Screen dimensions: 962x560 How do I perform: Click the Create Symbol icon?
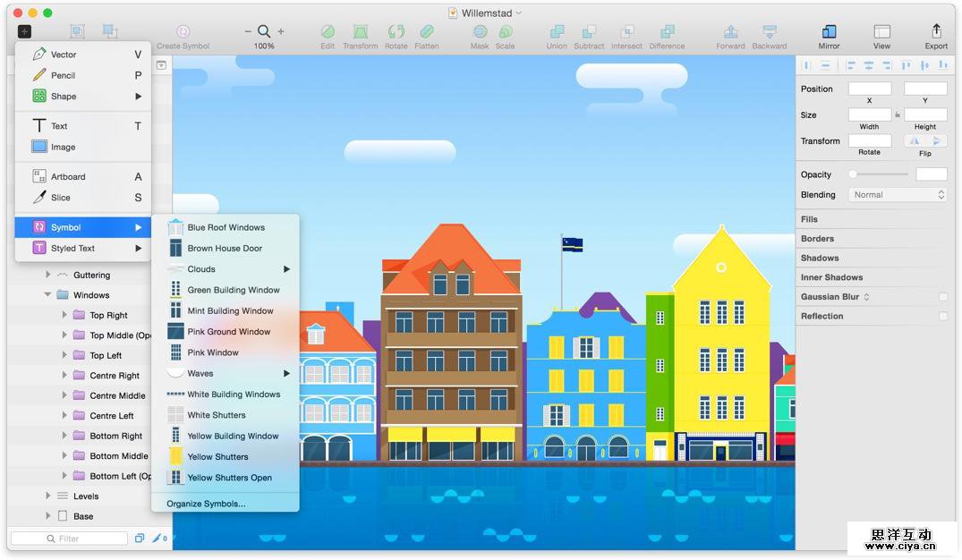tap(183, 32)
